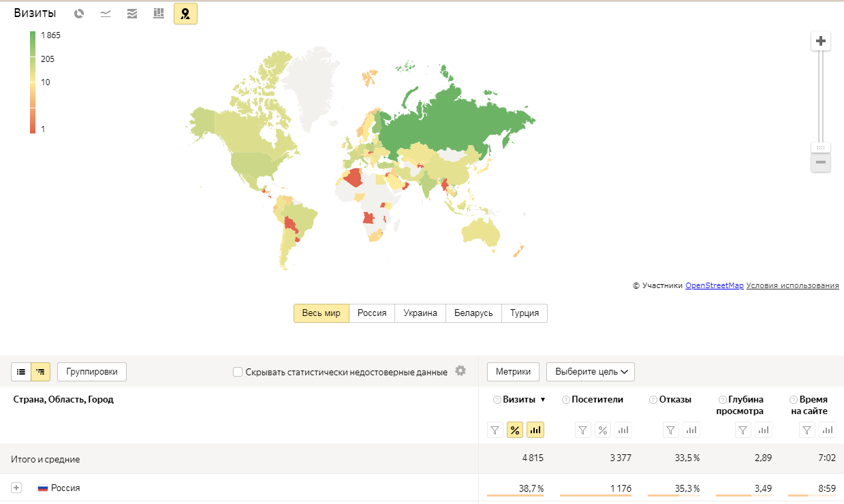Toggle hiding statistically unreliable data checkbox
Viewport: 844px width, 504px height.
(x=238, y=372)
